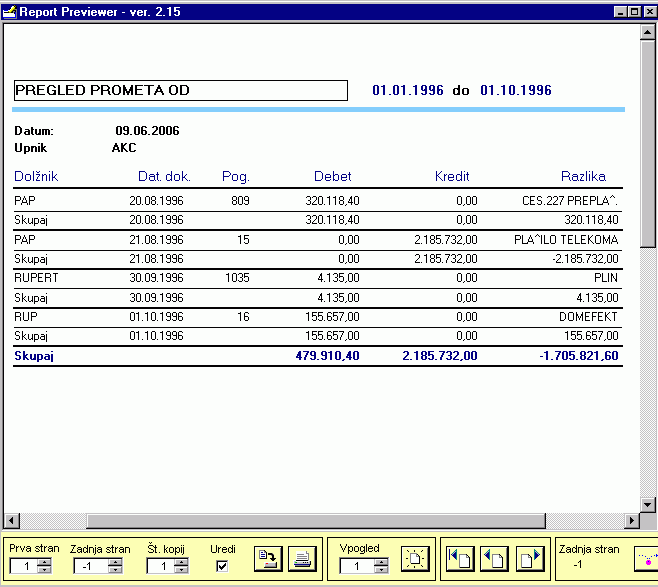Click the horizontal scrollbar right arrow

tap(632, 521)
